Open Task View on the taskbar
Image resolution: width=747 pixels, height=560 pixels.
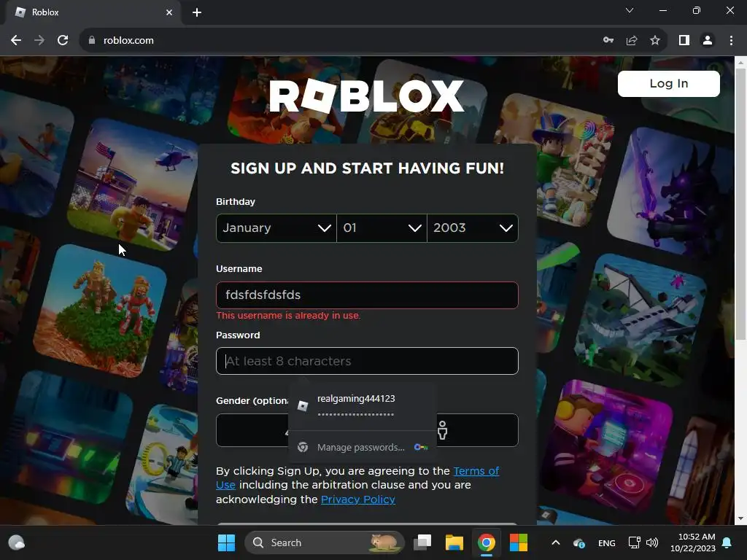pyautogui.click(x=422, y=542)
